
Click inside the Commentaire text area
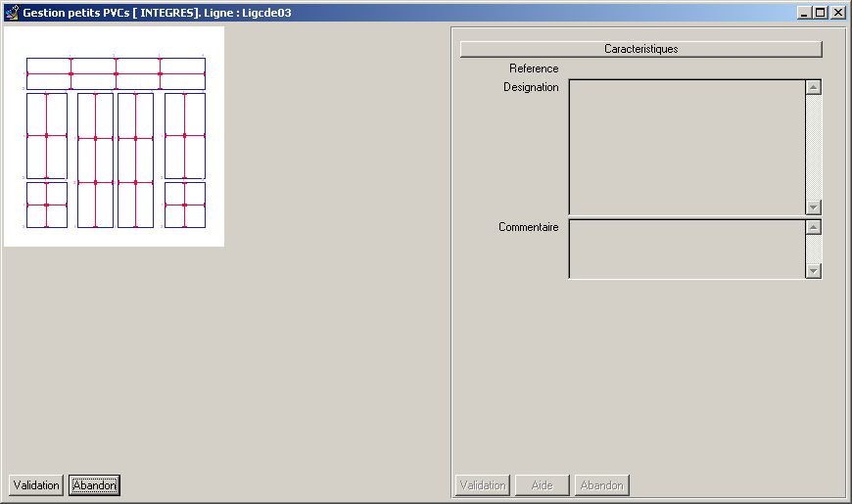click(x=686, y=249)
